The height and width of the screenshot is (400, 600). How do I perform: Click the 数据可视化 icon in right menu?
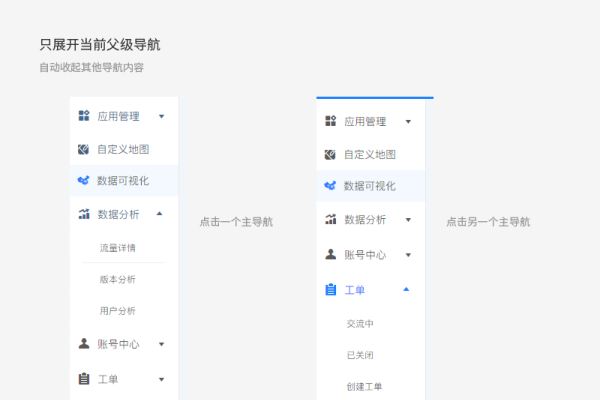[x=330, y=186]
